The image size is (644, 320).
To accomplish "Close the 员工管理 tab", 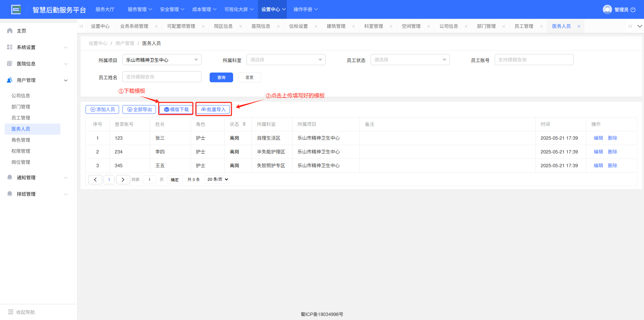I will 541,26.
